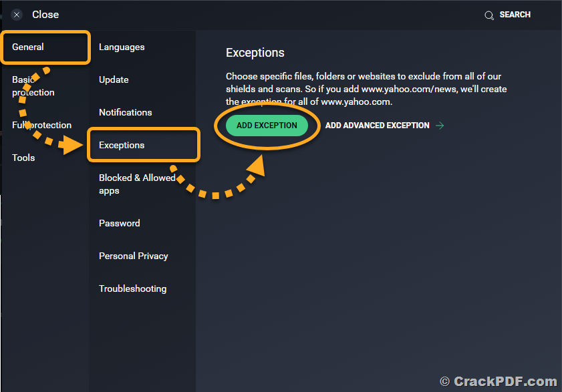
Task: Click the ADD ADVANCED EXCEPTION link
Action: tap(377, 126)
